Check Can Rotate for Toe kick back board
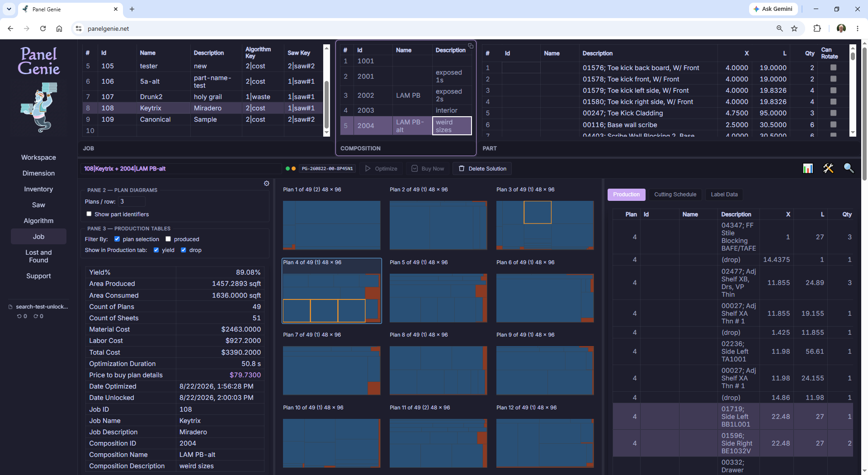 833,67
